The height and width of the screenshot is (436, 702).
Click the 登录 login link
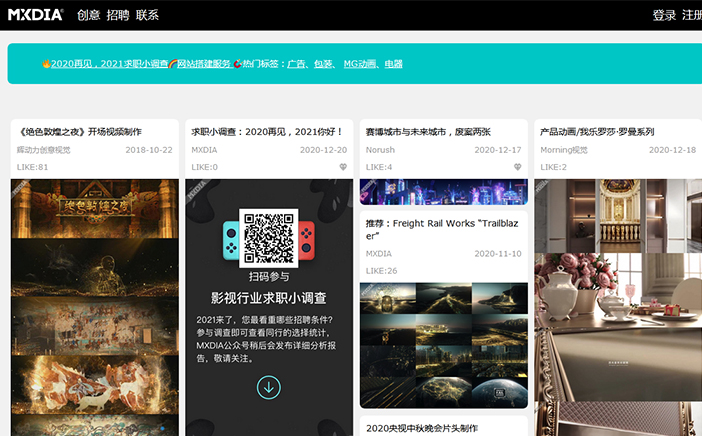point(664,15)
